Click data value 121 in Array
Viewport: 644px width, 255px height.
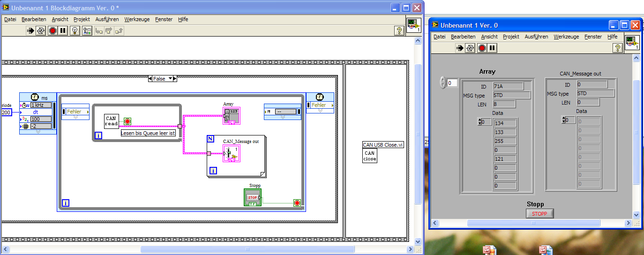coord(505,159)
